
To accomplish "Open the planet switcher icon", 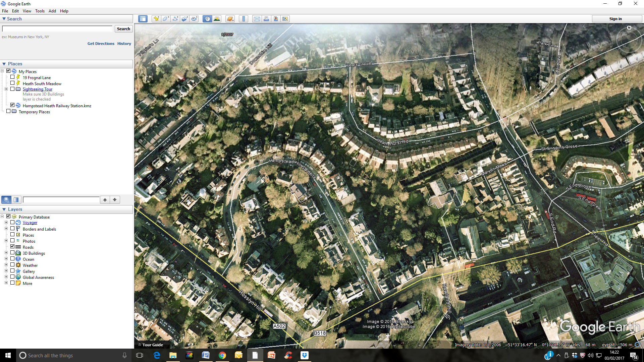I will [x=230, y=19].
